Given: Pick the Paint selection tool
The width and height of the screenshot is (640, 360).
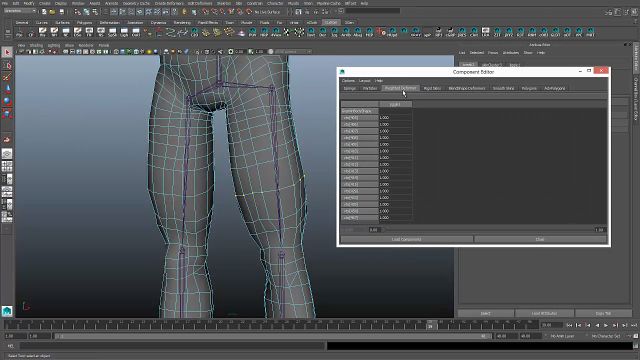Looking at the screenshot, I should pos(7,78).
